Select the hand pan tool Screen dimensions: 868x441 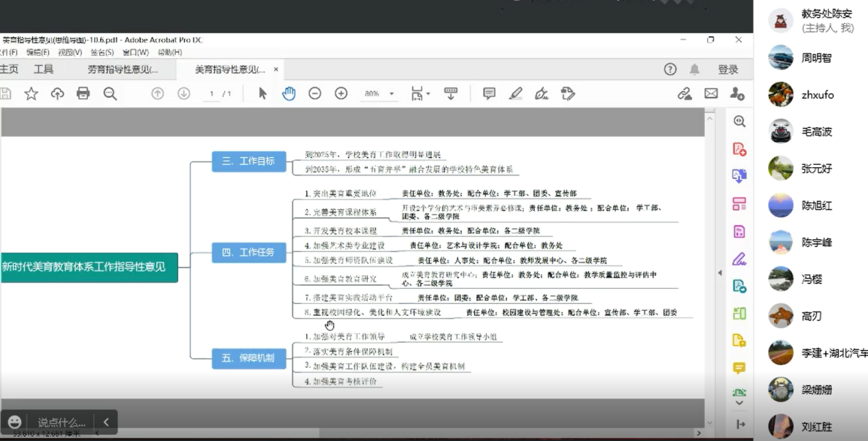(x=288, y=94)
